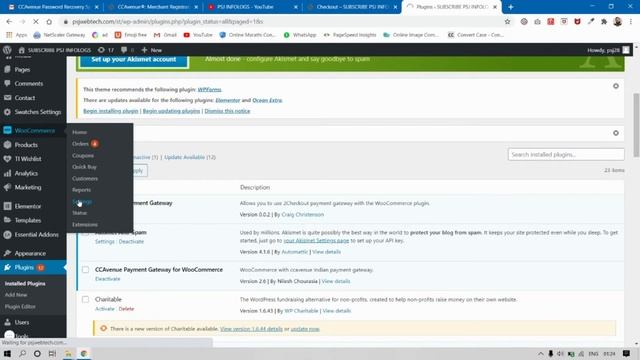This screenshot has width=640, height=360.
Task: Open your Akismet Settings page link
Action: tap(316, 240)
